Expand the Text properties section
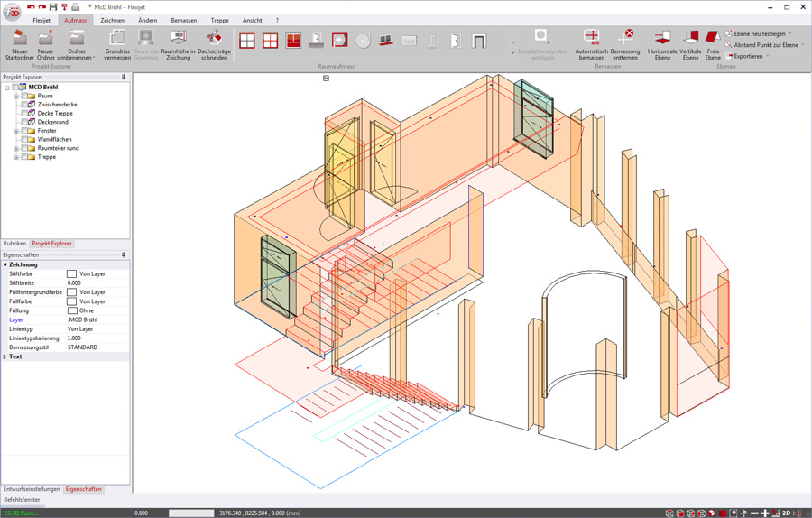 point(5,356)
